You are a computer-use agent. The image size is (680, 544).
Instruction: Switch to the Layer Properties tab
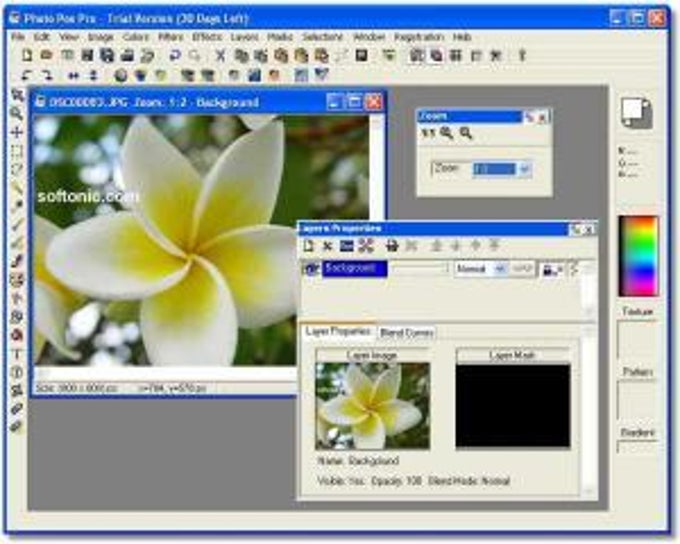pyautogui.click(x=338, y=331)
